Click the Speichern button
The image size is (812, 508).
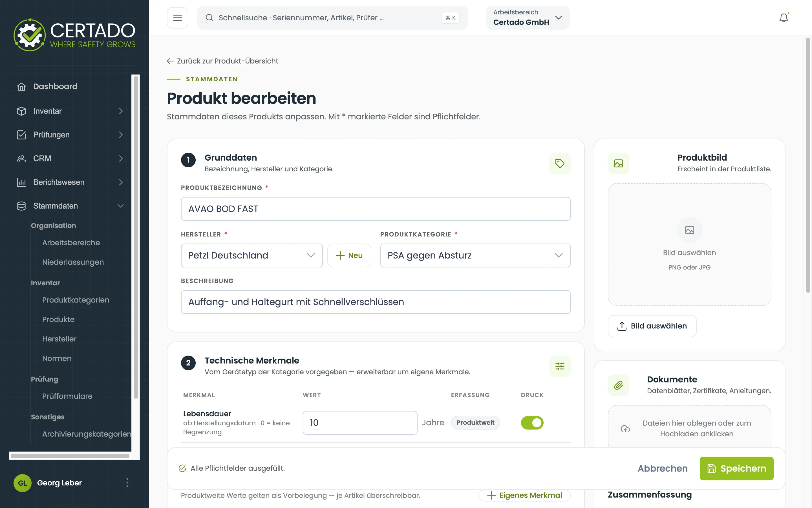(x=736, y=468)
